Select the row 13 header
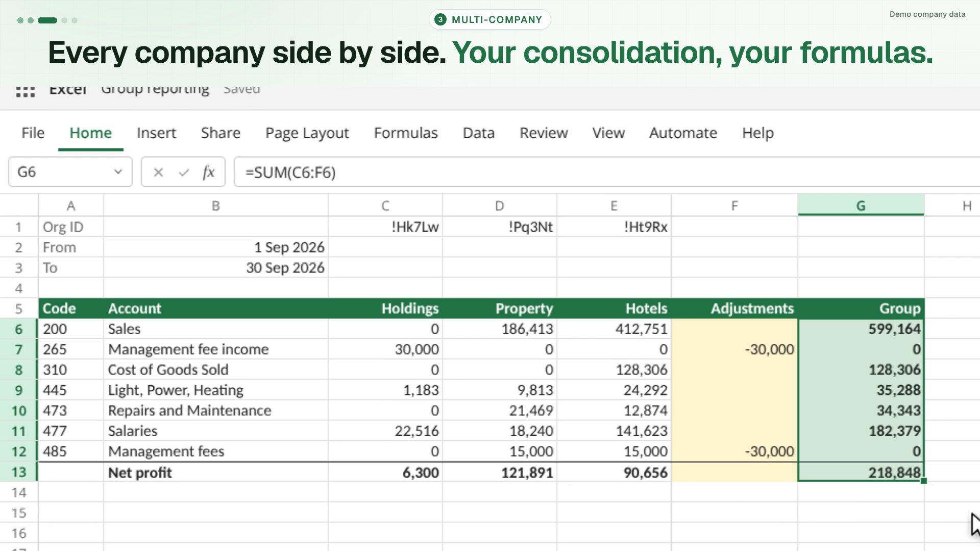Screen dimensions: 980x551 19,472
